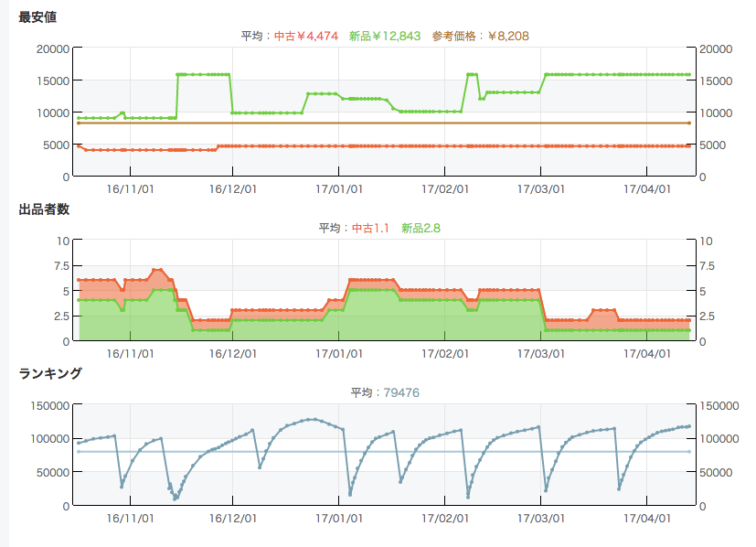Click 17/03/01 date label under seller chart

[x=540, y=353]
